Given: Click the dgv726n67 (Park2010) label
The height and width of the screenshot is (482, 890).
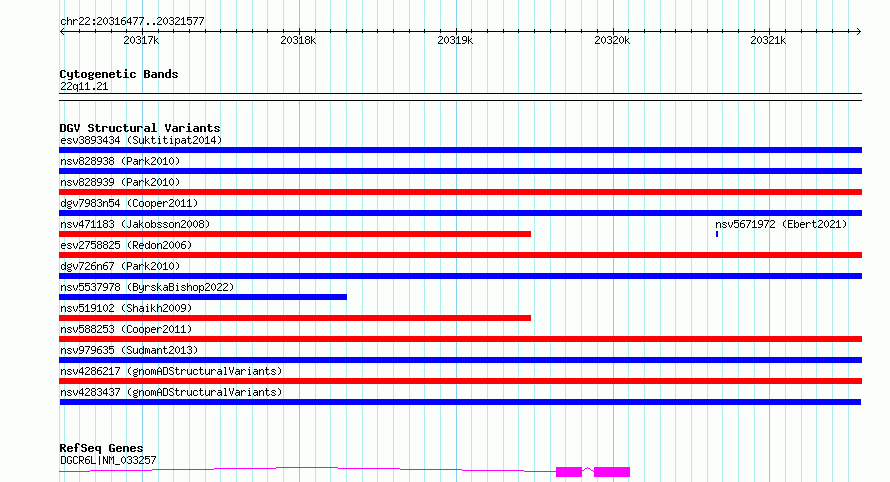Looking at the screenshot, I should tap(120, 266).
